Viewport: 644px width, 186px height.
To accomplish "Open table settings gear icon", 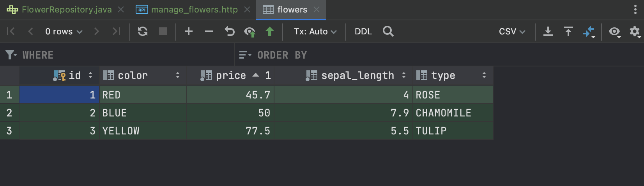I will click(635, 32).
